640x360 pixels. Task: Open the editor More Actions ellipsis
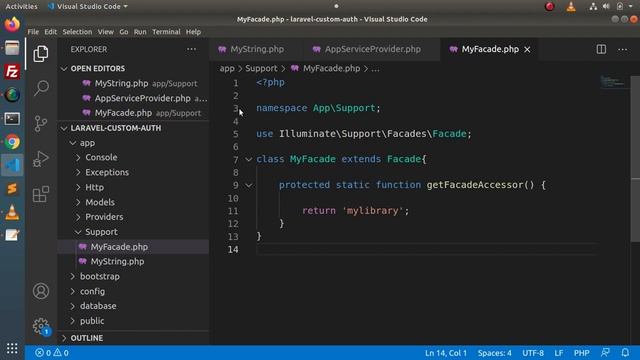(x=622, y=49)
